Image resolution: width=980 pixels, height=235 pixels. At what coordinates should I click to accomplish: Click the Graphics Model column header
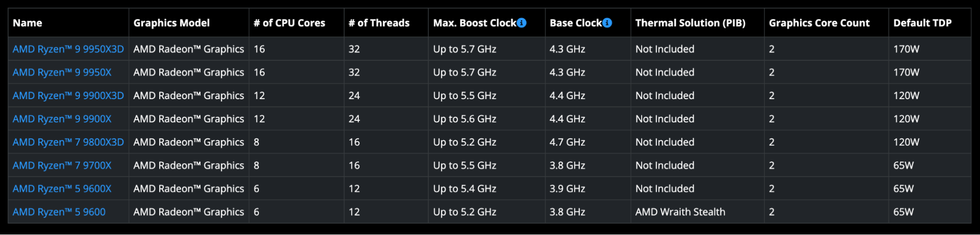tap(172, 23)
